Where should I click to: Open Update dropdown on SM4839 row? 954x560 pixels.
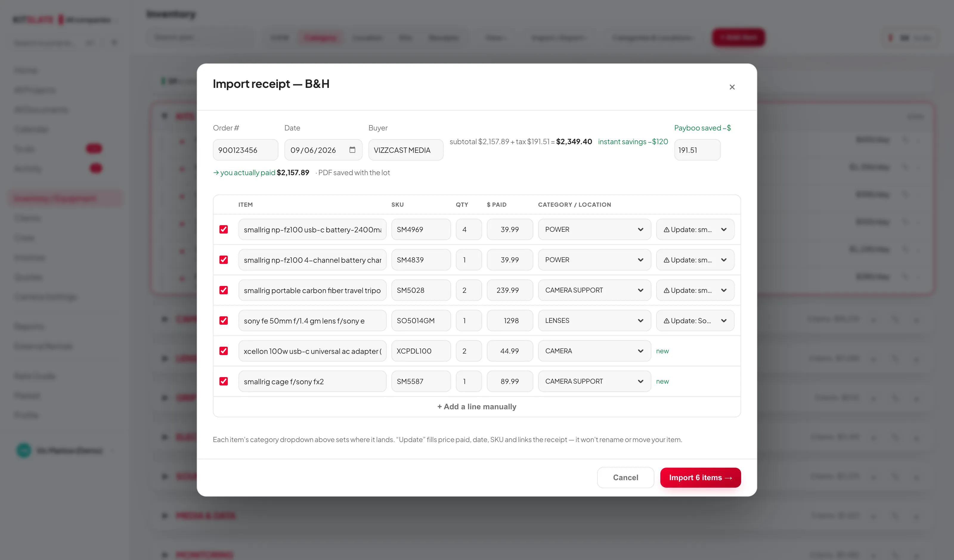695,259
